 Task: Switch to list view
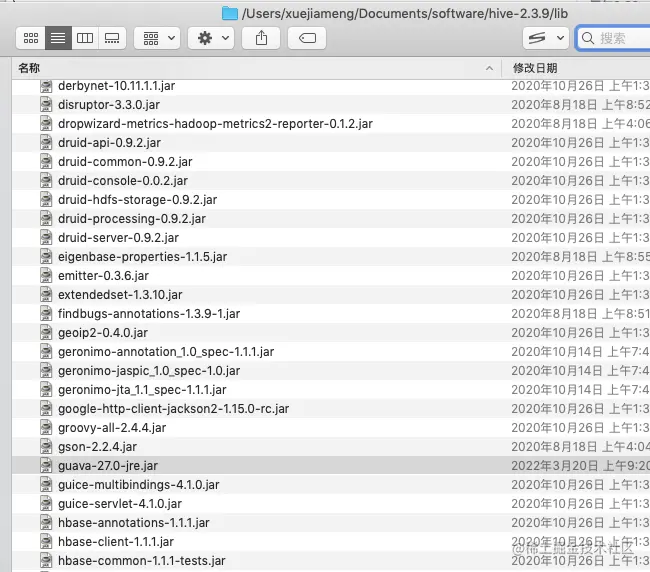58,38
